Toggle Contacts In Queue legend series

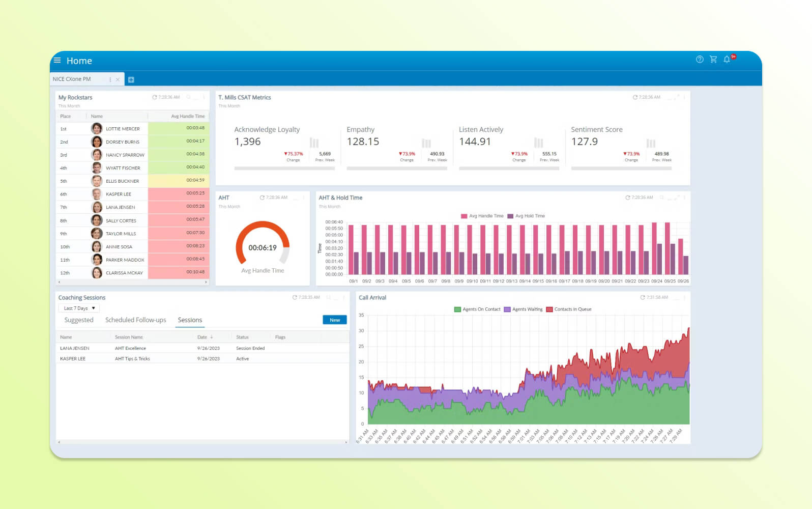click(x=569, y=309)
